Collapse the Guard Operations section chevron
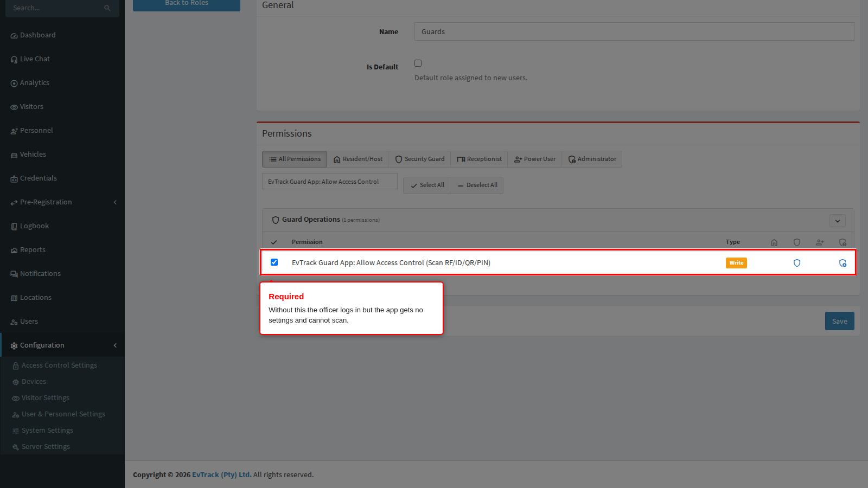Viewport: 868px width, 488px height. (x=838, y=221)
